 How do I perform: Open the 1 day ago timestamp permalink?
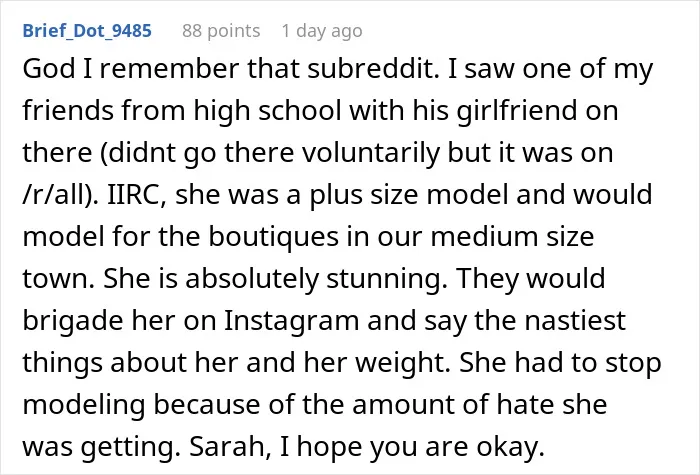pos(322,31)
